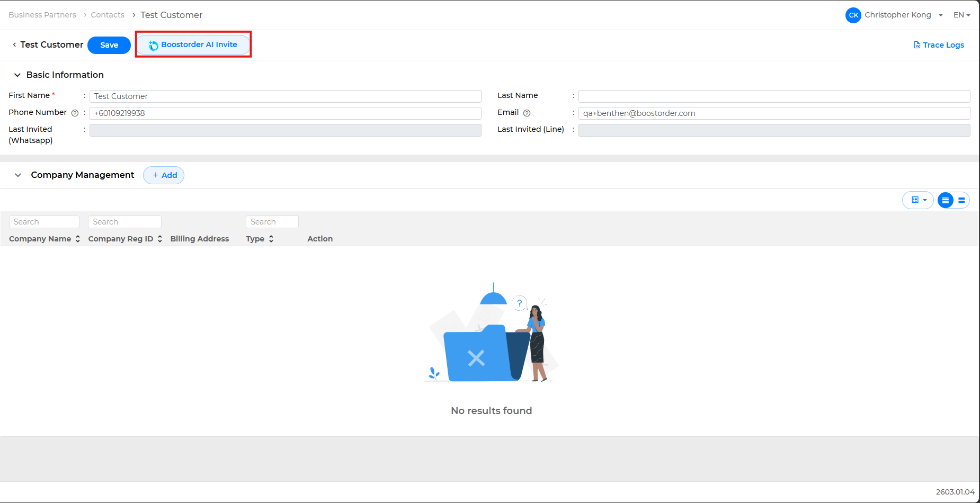The image size is (980, 503).
Task: Switch to comfortable row density view
Action: pyautogui.click(x=961, y=200)
